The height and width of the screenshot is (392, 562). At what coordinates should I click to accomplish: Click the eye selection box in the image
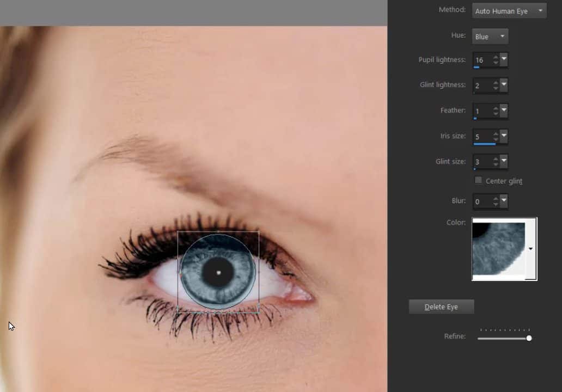point(218,271)
